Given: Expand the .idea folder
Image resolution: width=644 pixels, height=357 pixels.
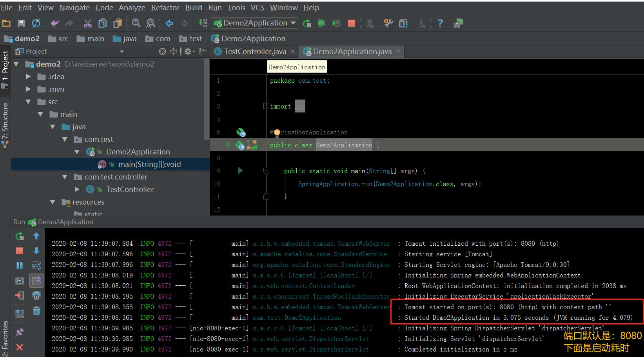Looking at the screenshot, I should [28, 76].
